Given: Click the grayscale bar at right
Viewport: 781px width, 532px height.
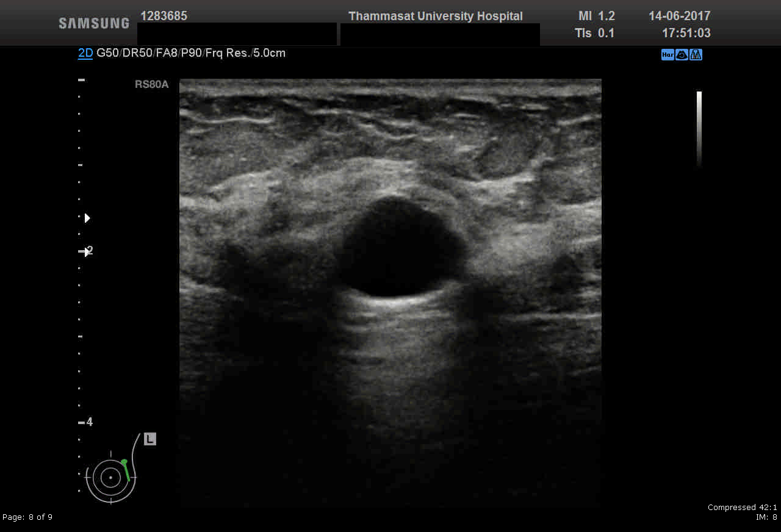Looking at the screenshot, I should click(x=699, y=129).
